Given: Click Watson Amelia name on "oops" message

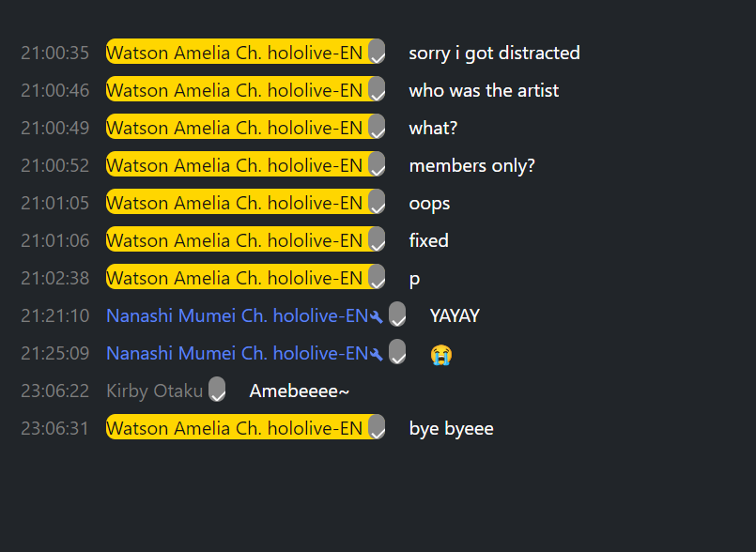Looking at the screenshot, I should 235,203.
